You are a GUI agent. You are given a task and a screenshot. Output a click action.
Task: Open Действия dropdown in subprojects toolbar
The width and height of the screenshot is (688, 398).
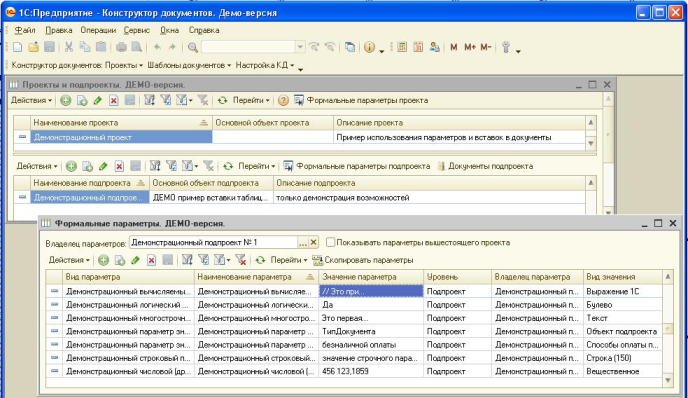pos(37,166)
